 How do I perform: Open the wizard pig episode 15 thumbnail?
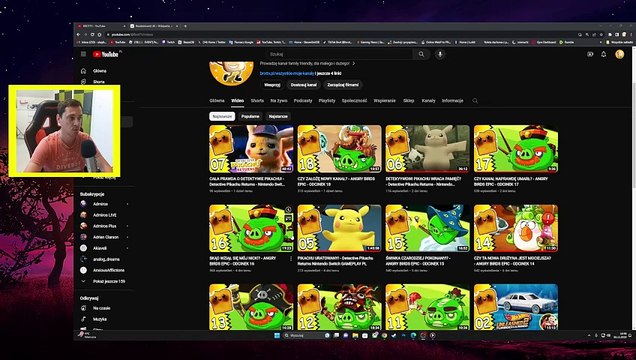click(428, 228)
